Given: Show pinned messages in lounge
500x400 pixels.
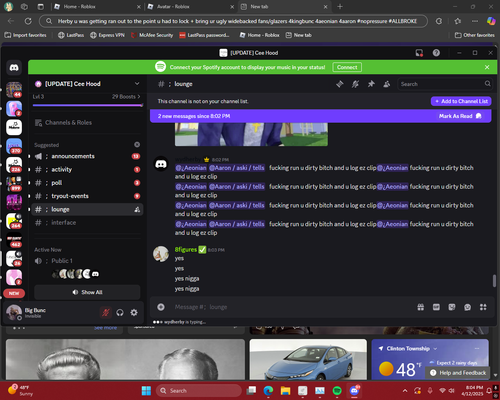Looking at the screenshot, I should (371, 84).
